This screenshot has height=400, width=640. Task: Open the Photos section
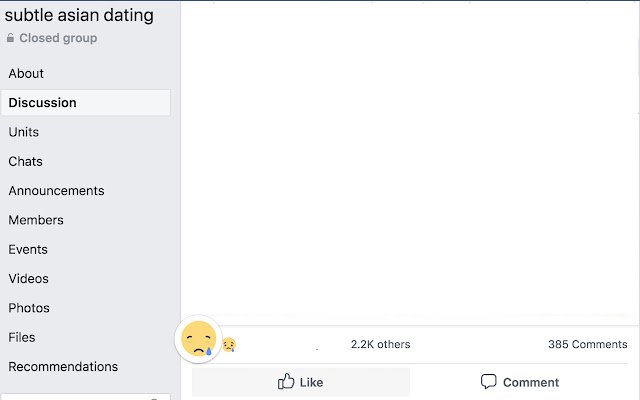pos(29,308)
